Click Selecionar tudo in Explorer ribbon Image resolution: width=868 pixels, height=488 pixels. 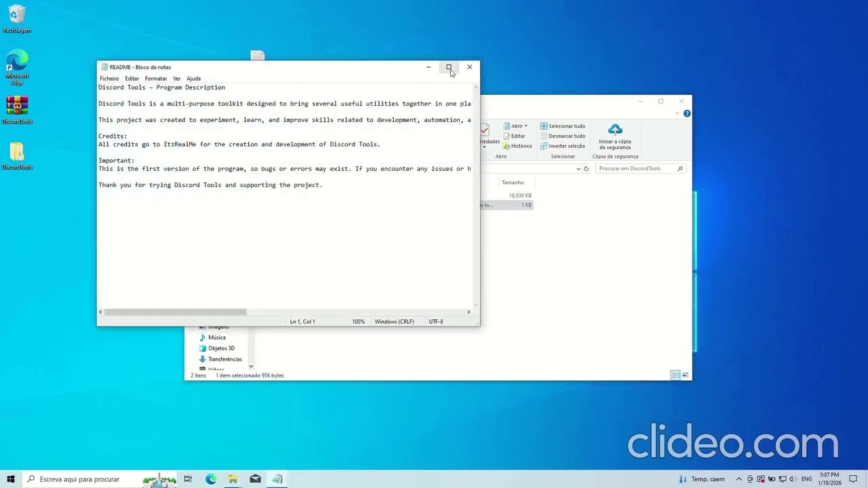pyautogui.click(x=563, y=126)
